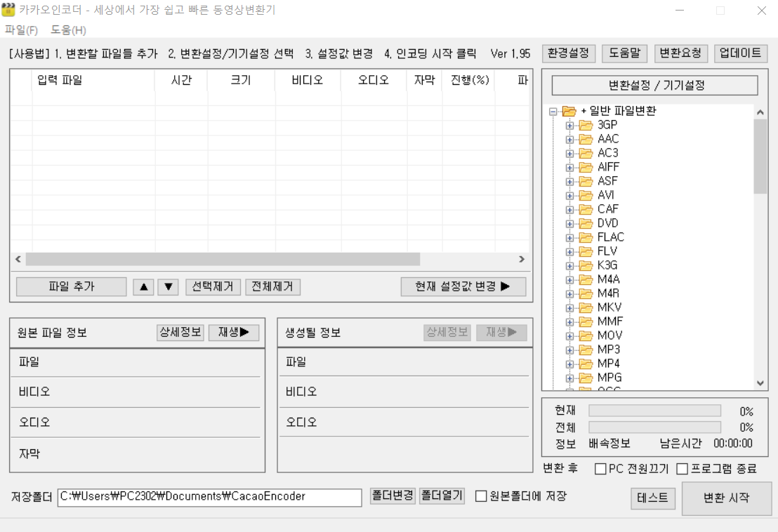Expand the MP4 tree node
Image resolution: width=778 pixels, height=532 pixels.
pyautogui.click(x=569, y=364)
